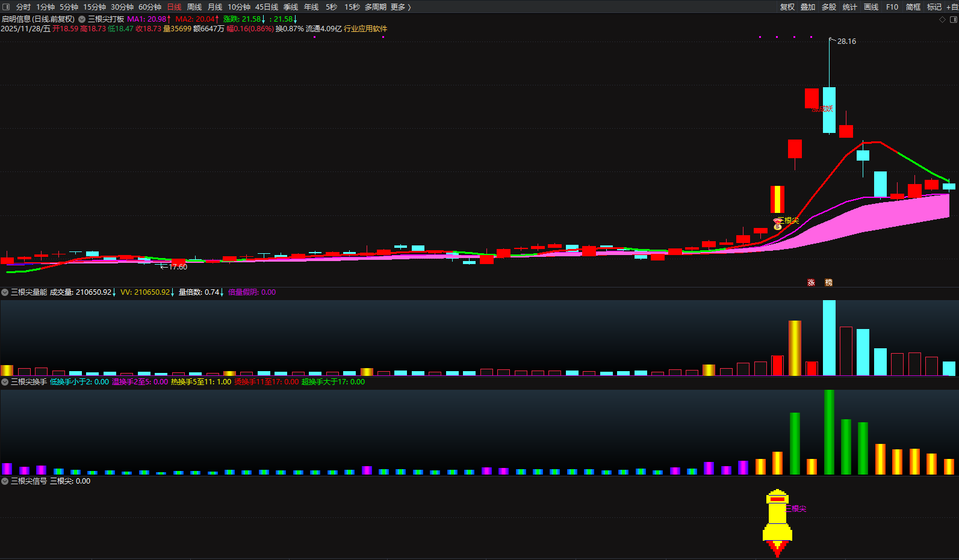Image resolution: width=959 pixels, height=560 pixels.
Task: Open the 画线 drawing tool
Action: (871, 7)
